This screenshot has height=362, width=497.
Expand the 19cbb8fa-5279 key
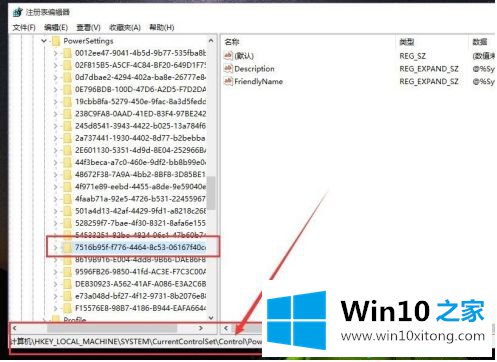click(x=55, y=102)
